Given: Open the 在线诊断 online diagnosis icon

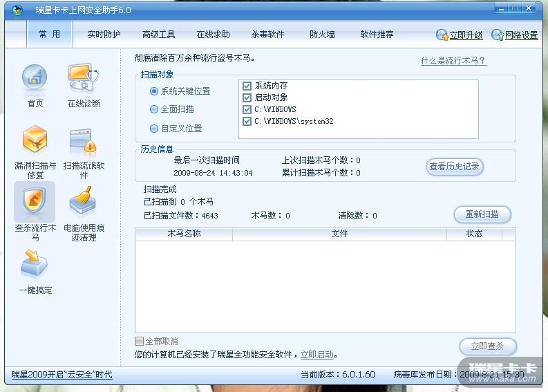Looking at the screenshot, I should point(83,77).
